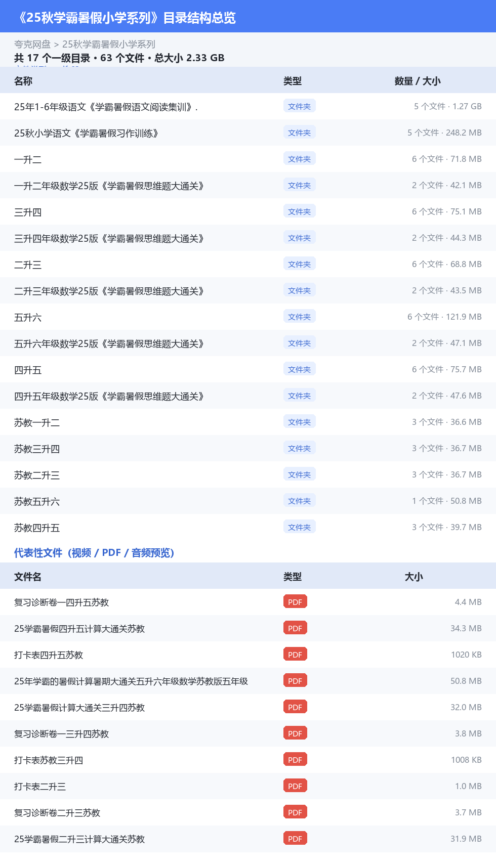Click the PDF badge for 复习诊断卷二升三苏教
This screenshot has width=496, height=868.
(x=295, y=812)
